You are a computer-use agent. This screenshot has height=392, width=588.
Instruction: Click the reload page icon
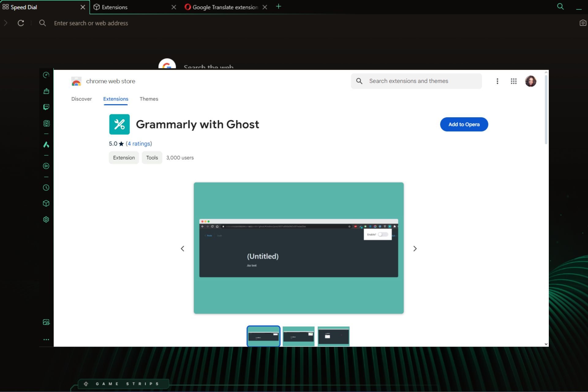tap(21, 23)
